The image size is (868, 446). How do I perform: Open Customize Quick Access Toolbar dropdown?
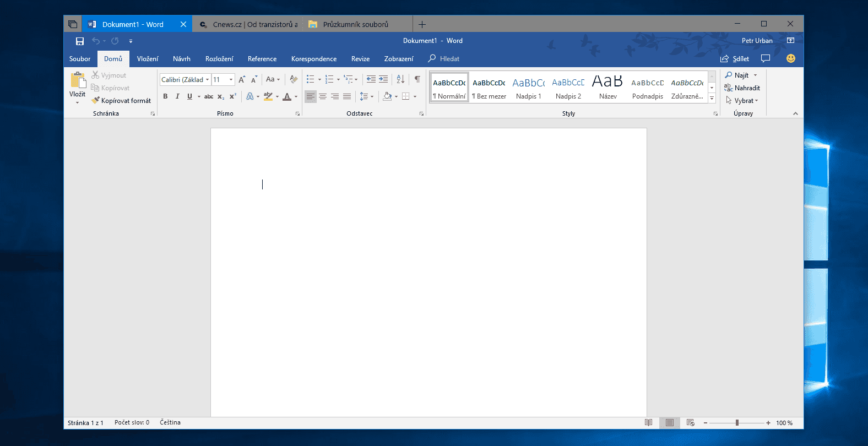[x=131, y=41]
